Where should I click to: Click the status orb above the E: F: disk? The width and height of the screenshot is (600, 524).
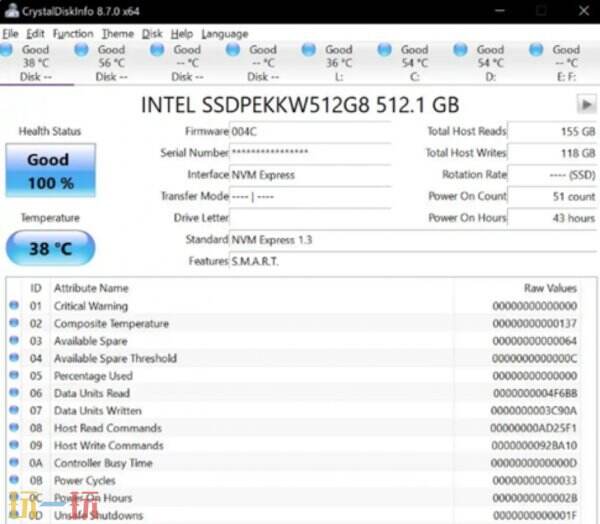[536, 50]
